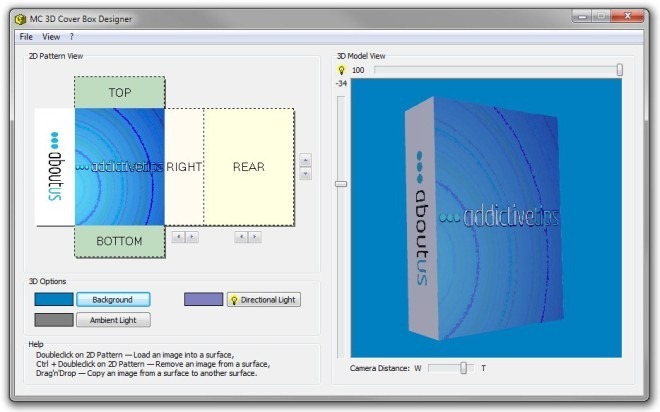
Task: Click the Ambient Light button
Action: [x=113, y=320]
